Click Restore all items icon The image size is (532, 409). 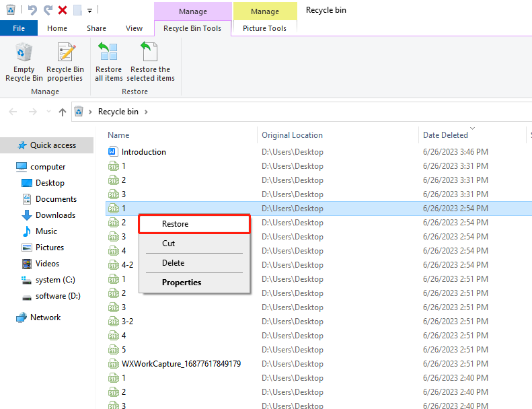tap(108, 52)
